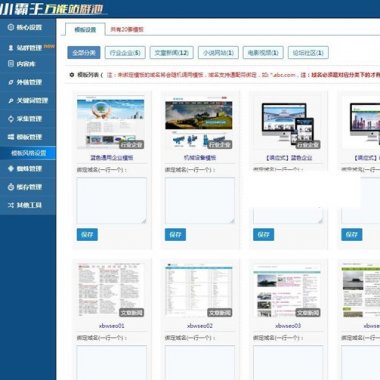Viewport: 380px width, 380px height.
Task: Focus domain textarea under xbwseo02
Action: coord(200,363)
